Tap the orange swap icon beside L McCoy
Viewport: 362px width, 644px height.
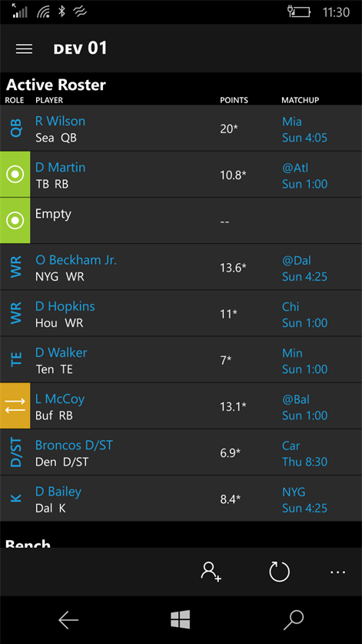(x=15, y=406)
